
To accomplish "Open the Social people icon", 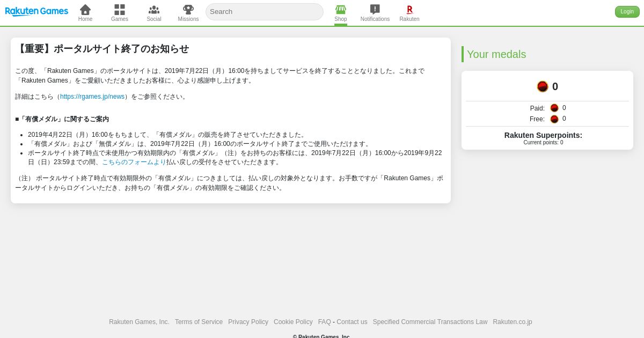I will [x=154, y=10].
